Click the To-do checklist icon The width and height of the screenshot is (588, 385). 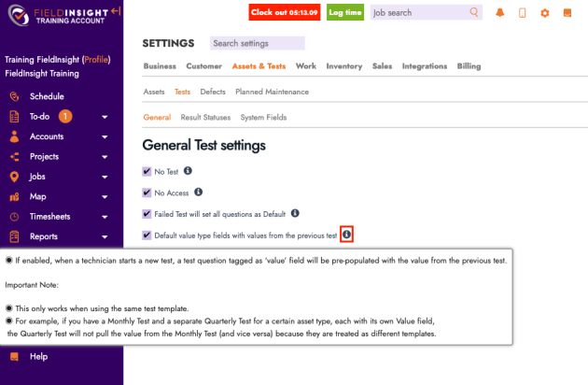[14, 117]
